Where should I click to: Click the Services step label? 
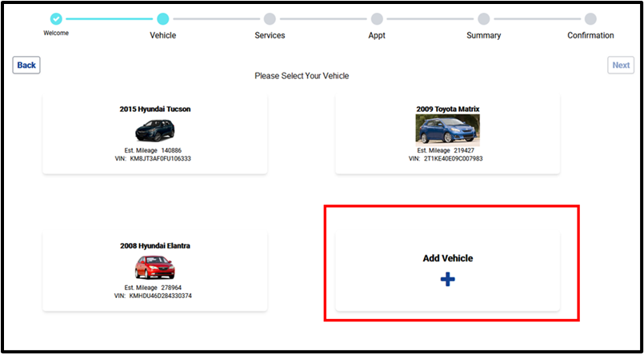270,35
